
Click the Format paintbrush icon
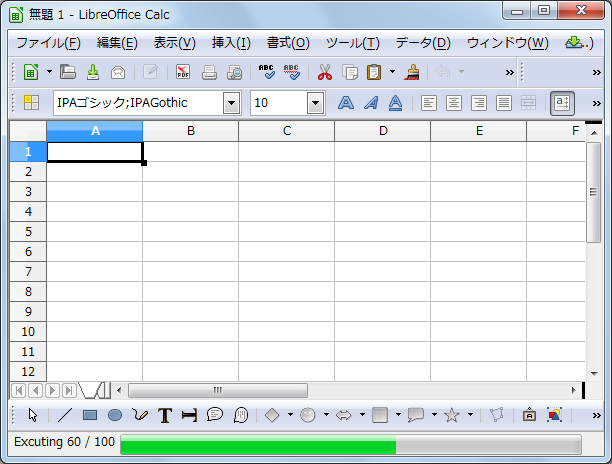click(x=412, y=72)
